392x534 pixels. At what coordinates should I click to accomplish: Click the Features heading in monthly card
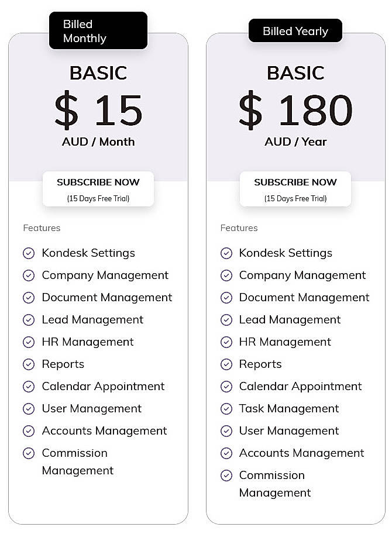[x=42, y=228]
